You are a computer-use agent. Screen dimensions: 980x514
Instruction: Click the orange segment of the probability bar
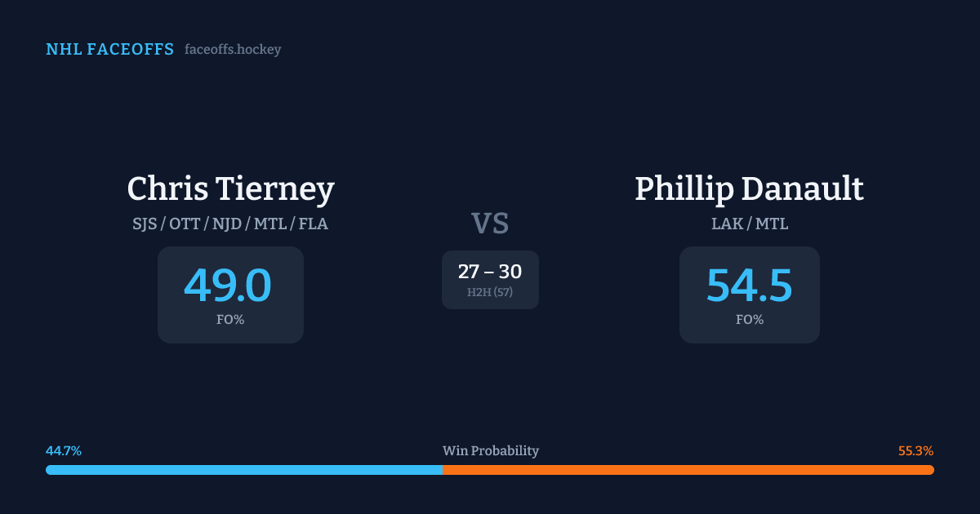point(688,470)
